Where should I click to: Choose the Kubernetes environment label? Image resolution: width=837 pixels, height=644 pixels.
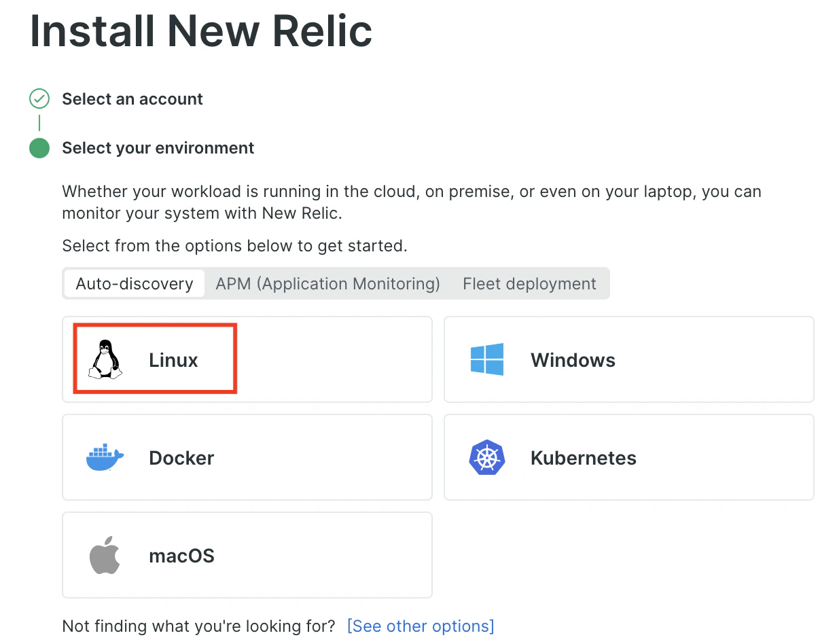pyautogui.click(x=583, y=458)
